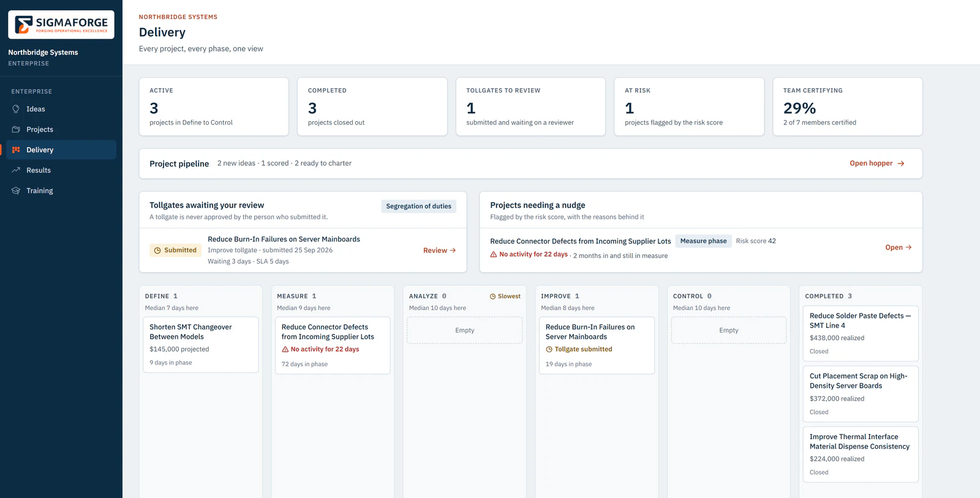This screenshot has width=980, height=498.
Task: Click the warning triangle in nudge panel
Action: click(494, 254)
